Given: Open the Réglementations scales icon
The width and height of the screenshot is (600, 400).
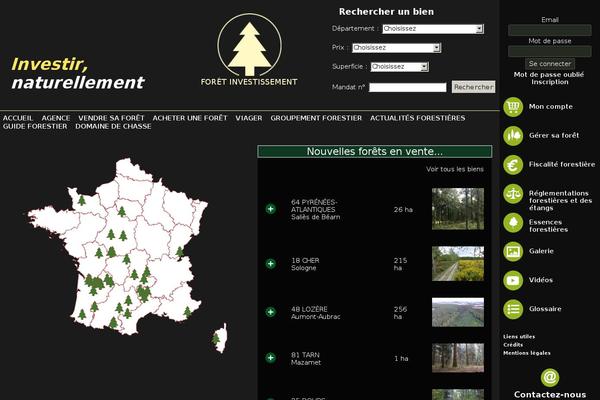Looking at the screenshot, I should tap(513, 194).
